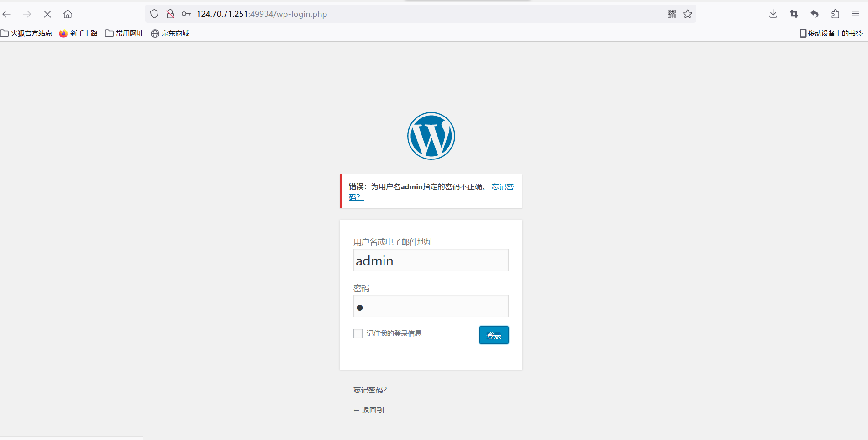Viewport: 868px width, 440px height.
Task: Bookmark this page with the star
Action: pyautogui.click(x=688, y=14)
